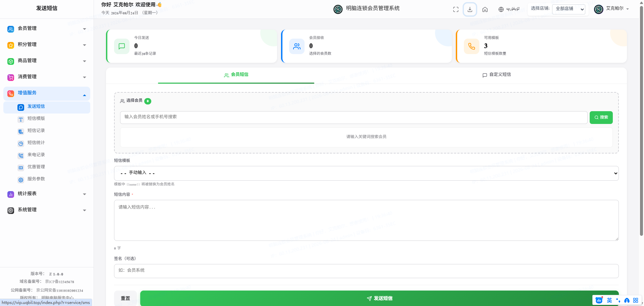Expand the 积分管理 menu arrow
Screen dimensions: 644x306
(x=85, y=45)
